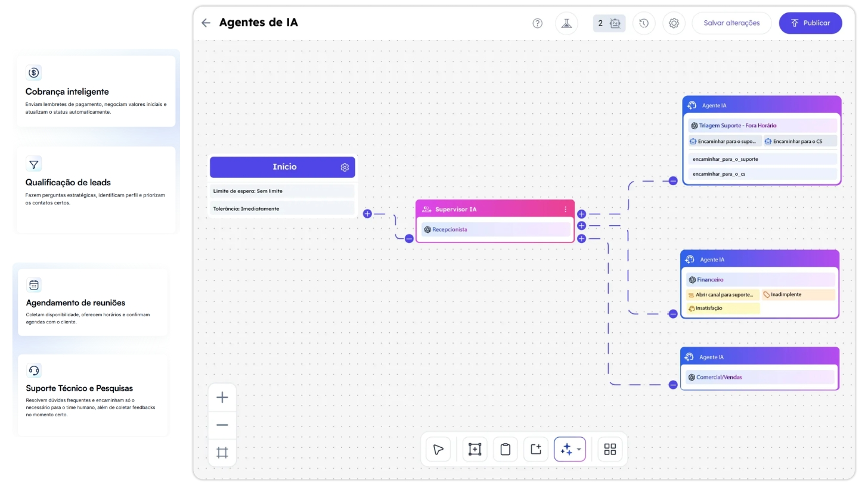Click the clipboard paste tool
Viewport: 868px width, 486px height.
506,449
